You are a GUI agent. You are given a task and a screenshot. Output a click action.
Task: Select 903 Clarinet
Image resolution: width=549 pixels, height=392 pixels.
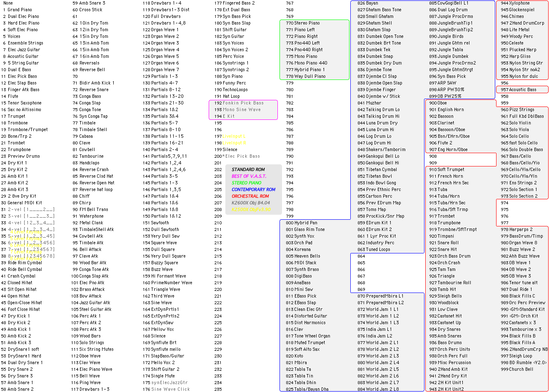pyautogui.click(x=442, y=123)
